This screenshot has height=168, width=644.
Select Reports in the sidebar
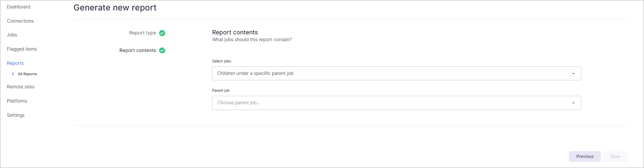click(x=15, y=63)
